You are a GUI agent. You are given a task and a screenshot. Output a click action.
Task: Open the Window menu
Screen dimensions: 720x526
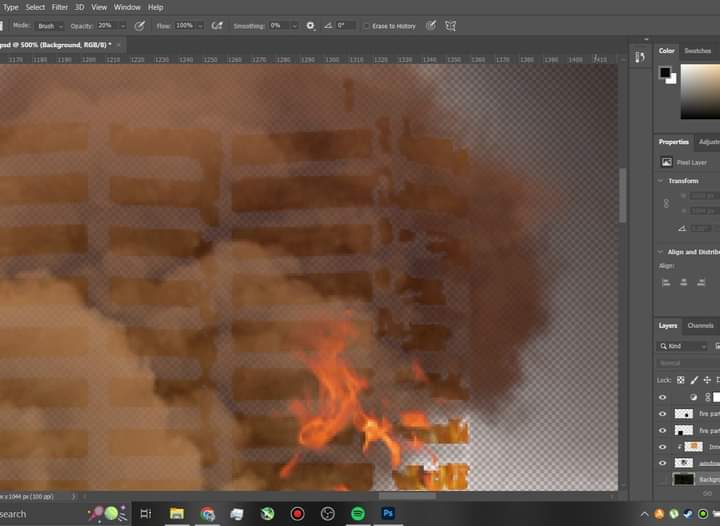pos(127,7)
